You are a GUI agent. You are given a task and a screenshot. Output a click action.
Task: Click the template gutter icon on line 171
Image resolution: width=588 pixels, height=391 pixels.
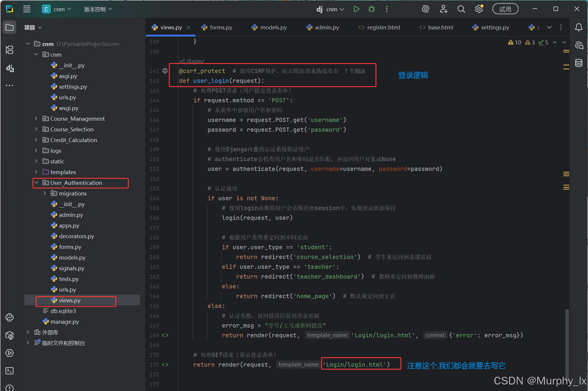(165, 365)
